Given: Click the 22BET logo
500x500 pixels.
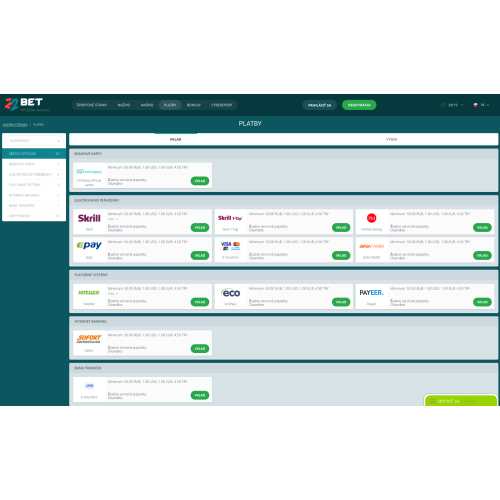Looking at the screenshot, I should (24, 104).
